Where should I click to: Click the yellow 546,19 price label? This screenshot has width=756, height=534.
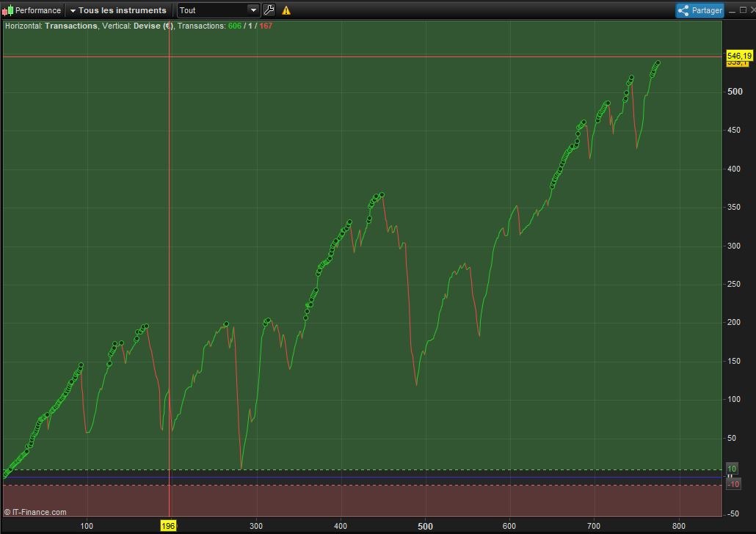tap(739, 56)
